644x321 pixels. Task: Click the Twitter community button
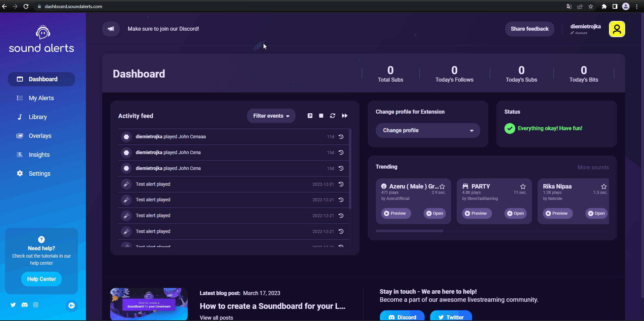click(451, 316)
